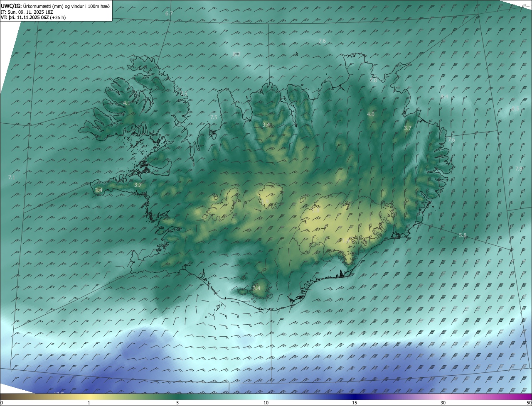Image resolution: width=532 pixels, height=406 pixels.
Task: Click the colorbar tick label 5
Action: pos(177,403)
